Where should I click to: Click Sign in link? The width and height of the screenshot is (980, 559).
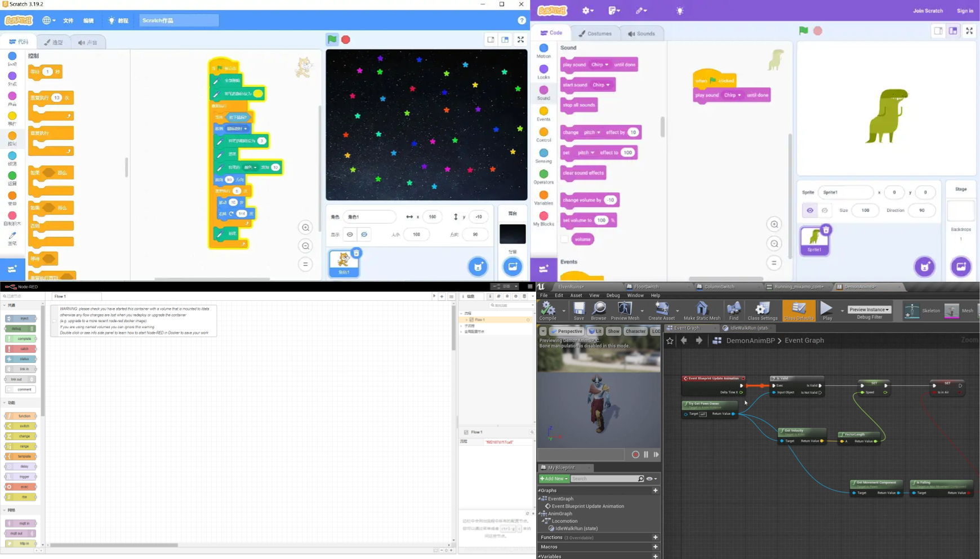coord(965,11)
